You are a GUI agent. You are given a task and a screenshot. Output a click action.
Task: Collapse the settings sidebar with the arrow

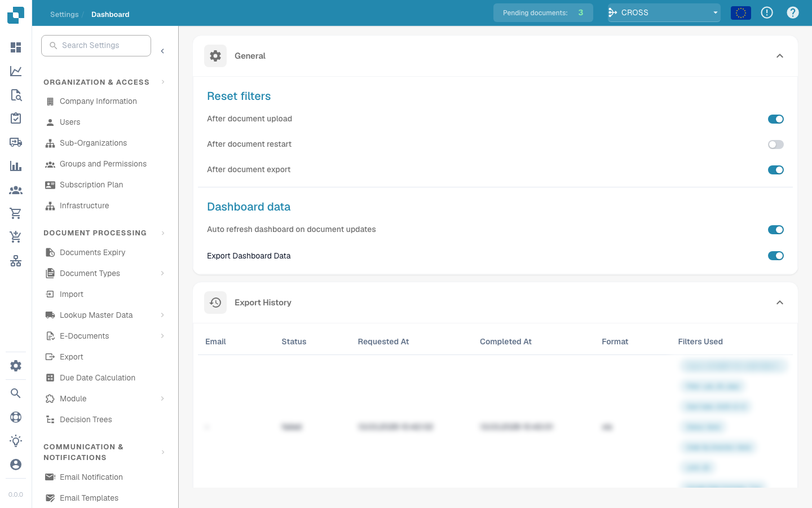pyautogui.click(x=162, y=51)
